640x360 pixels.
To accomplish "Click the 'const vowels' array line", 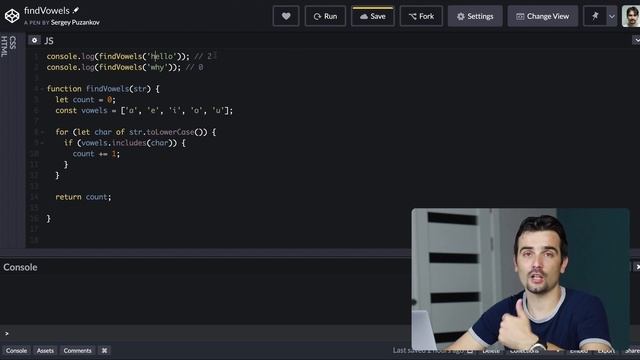I will (144, 111).
